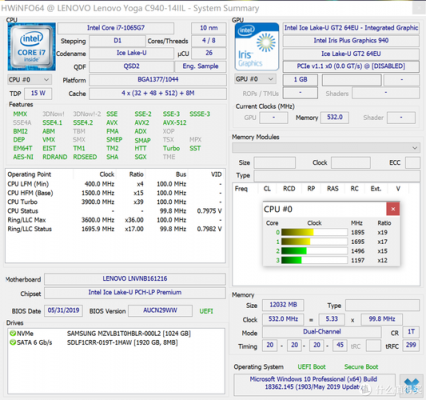Click the UEFI Boot label
This screenshot has height=400, width=426.
[311, 367]
